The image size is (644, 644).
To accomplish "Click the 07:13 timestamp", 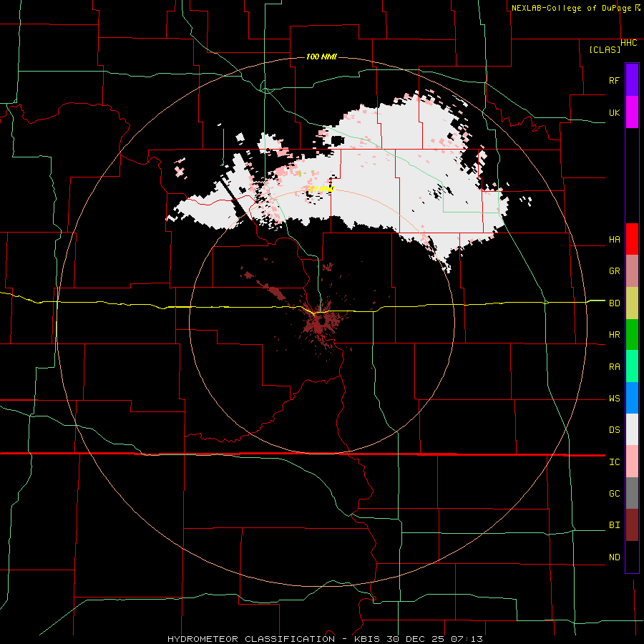I will (x=467, y=639).
